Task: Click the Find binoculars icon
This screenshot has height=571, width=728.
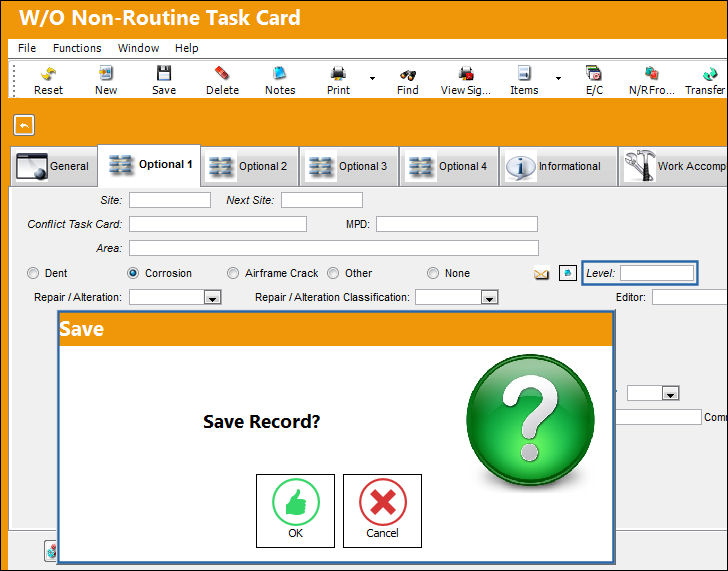Action: tap(408, 74)
